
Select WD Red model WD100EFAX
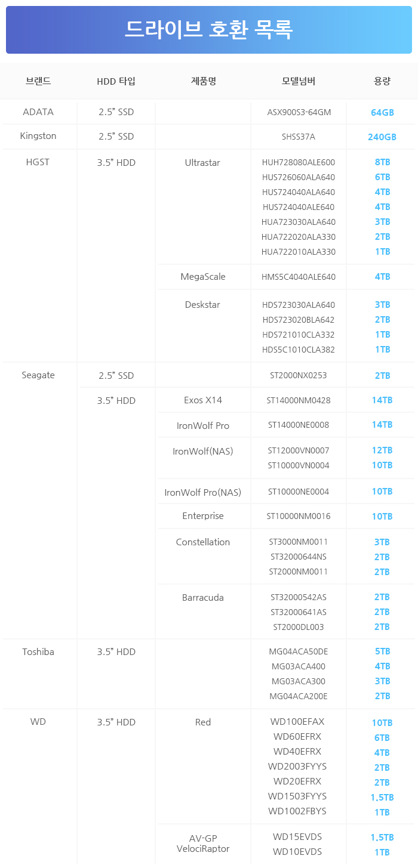click(x=297, y=722)
